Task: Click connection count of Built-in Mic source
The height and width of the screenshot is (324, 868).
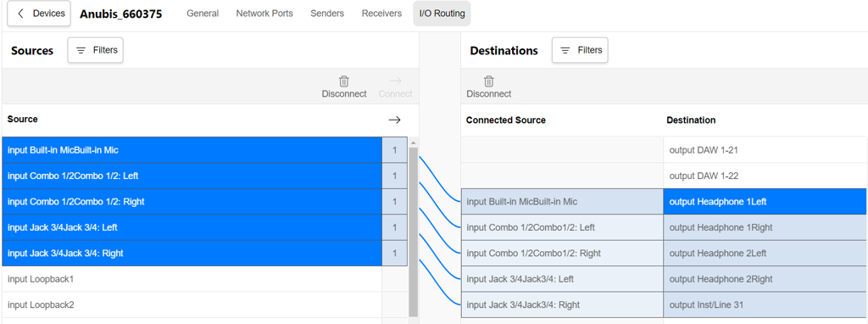Action: pos(395,150)
